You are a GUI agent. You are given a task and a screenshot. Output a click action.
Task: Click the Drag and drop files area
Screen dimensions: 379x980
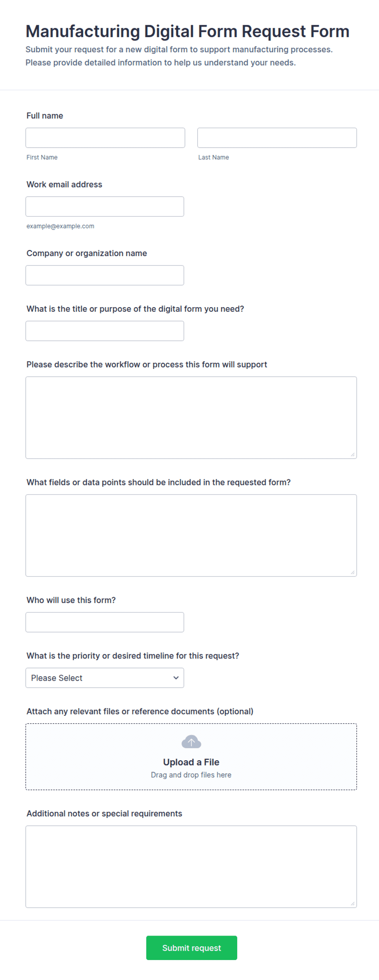tap(191, 757)
